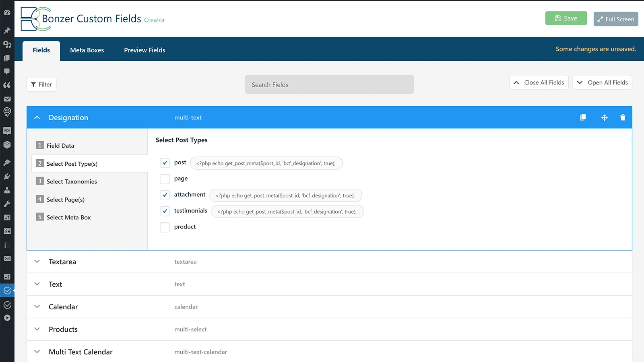Delete the Designation field with trash icon
The height and width of the screenshot is (362, 644).
623,117
